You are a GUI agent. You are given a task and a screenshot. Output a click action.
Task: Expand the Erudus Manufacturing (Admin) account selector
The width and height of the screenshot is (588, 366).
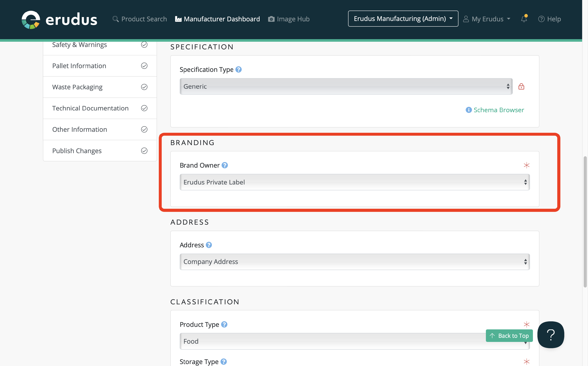pyautogui.click(x=403, y=19)
